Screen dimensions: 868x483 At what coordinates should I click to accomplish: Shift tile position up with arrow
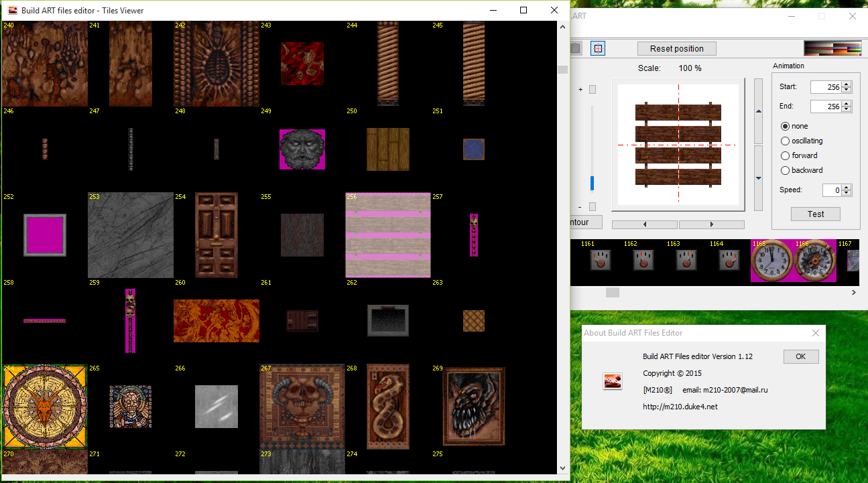coord(758,111)
